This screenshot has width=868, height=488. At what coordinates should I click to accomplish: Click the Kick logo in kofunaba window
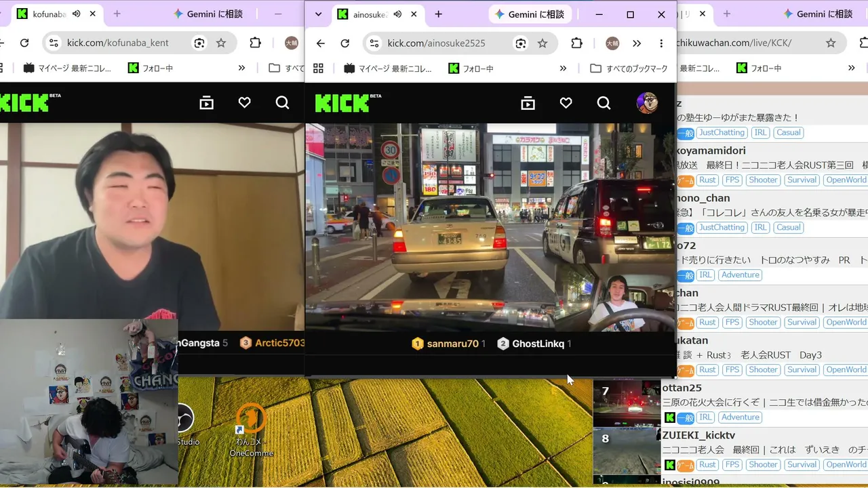30,102
